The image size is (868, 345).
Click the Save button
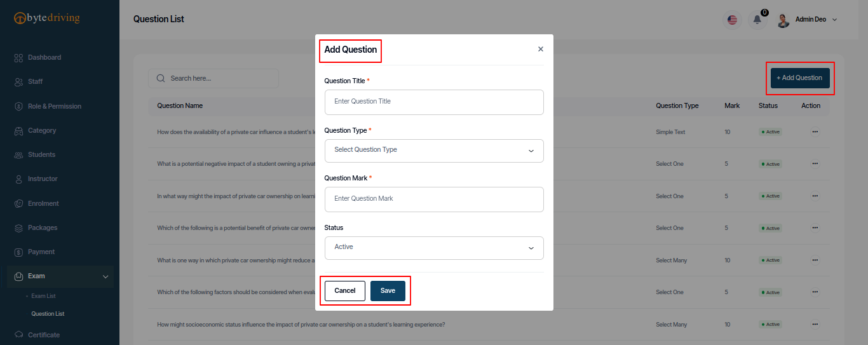388,290
